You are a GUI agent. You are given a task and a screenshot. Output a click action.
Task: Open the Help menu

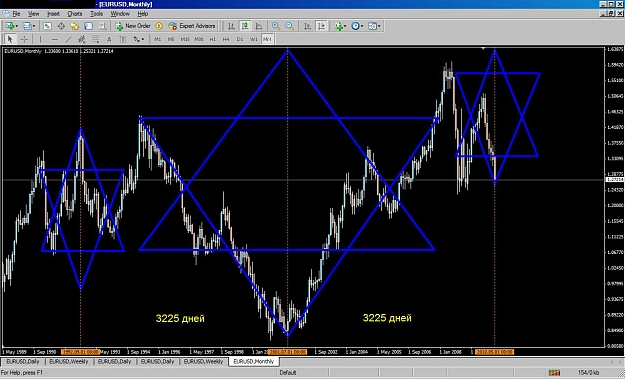pyautogui.click(x=143, y=14)
